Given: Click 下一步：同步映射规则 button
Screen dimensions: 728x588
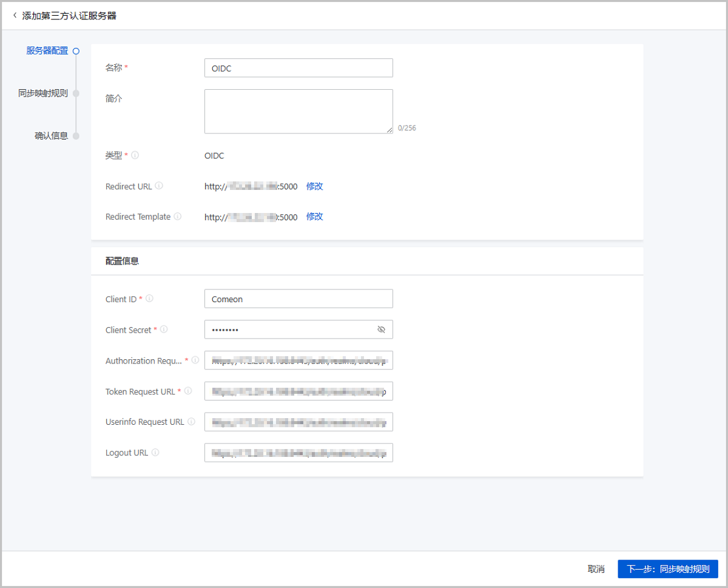Looking at the screenshot, I should (x=667, y=569).
